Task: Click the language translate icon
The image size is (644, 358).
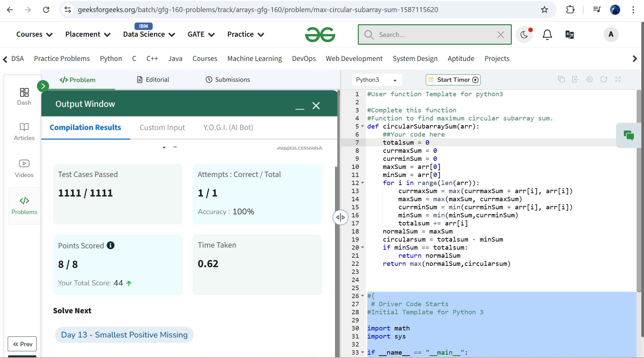Action: (x=570, y=34)
